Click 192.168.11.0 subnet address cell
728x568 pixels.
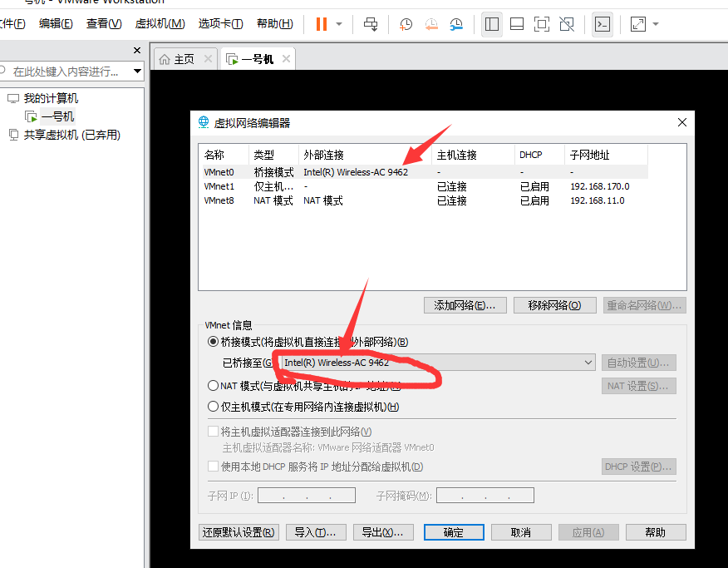[597, 200]
